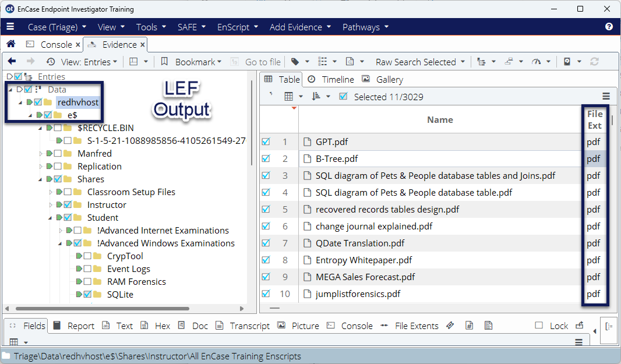Check the Replication folder checkbox
The image size is (621, 364).
[58, 167]
